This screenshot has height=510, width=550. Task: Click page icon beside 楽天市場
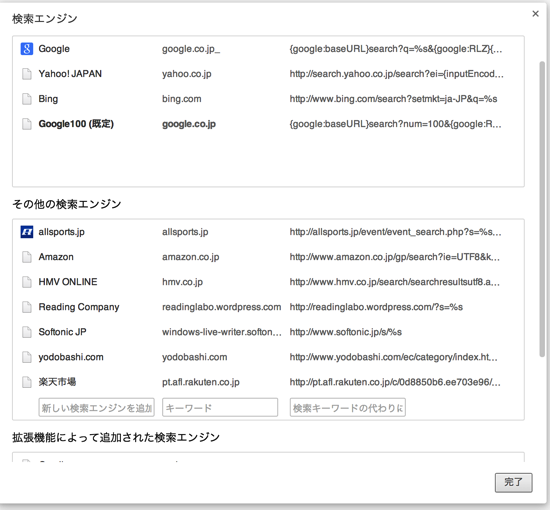click(x=27, y=382)
